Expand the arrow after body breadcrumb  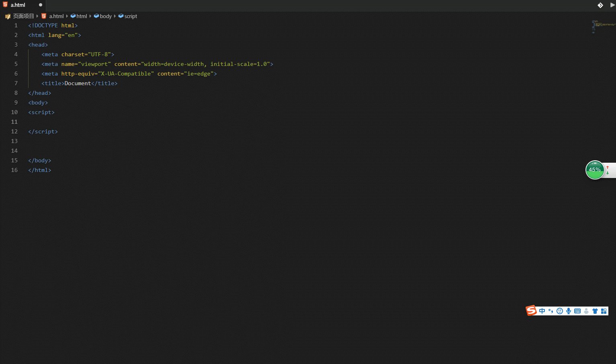pos(115,16)
